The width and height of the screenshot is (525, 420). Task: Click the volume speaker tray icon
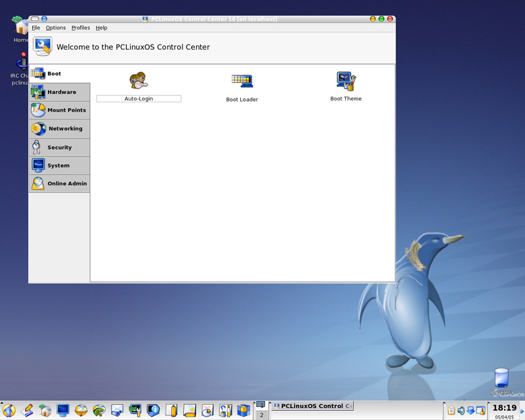[461, 410]
